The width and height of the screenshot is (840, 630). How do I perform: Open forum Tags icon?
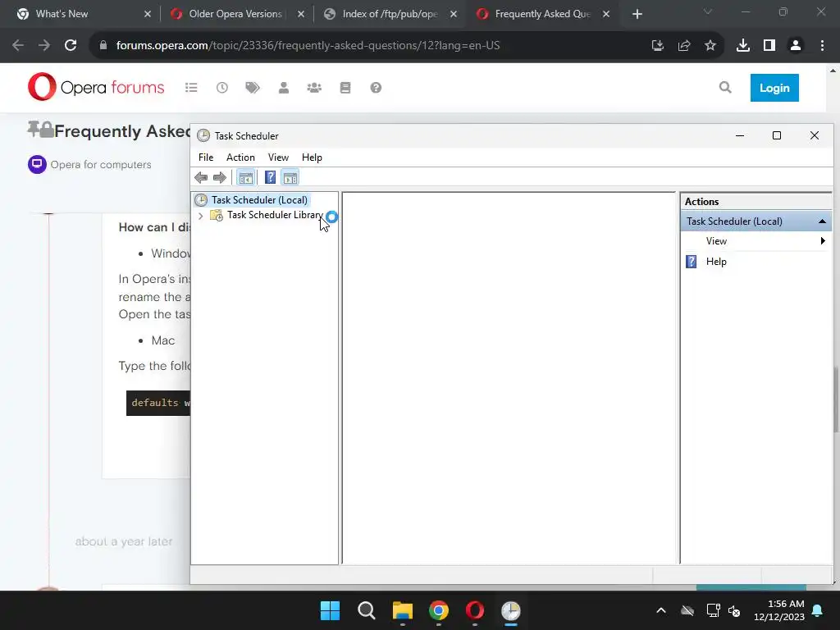tap(253, 87)
